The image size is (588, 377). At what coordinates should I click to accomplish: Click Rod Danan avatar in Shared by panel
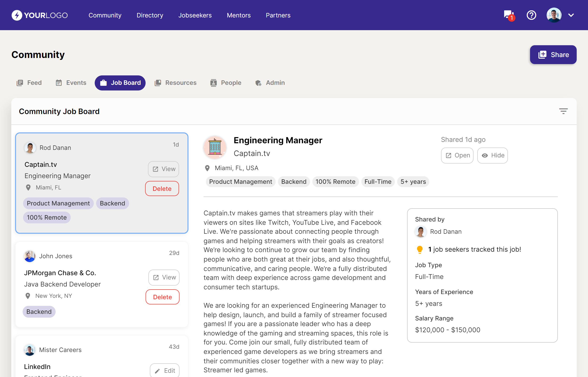click(421, 232)
